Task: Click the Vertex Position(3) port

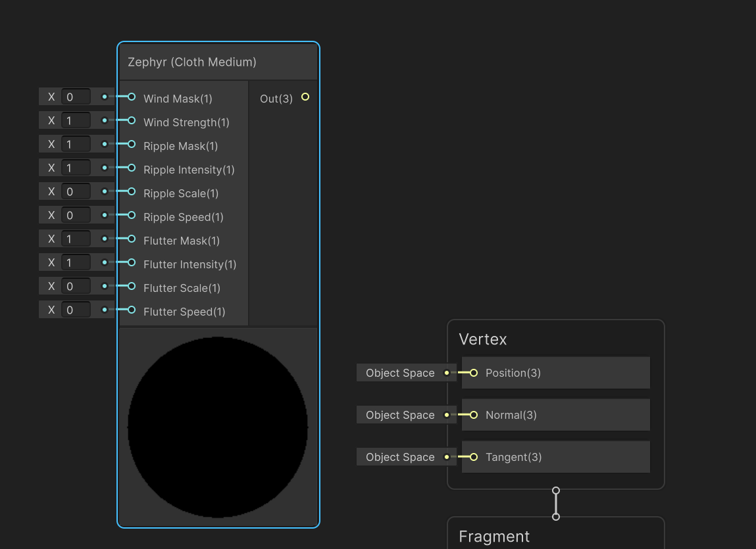Action: [x=473, y=373]
